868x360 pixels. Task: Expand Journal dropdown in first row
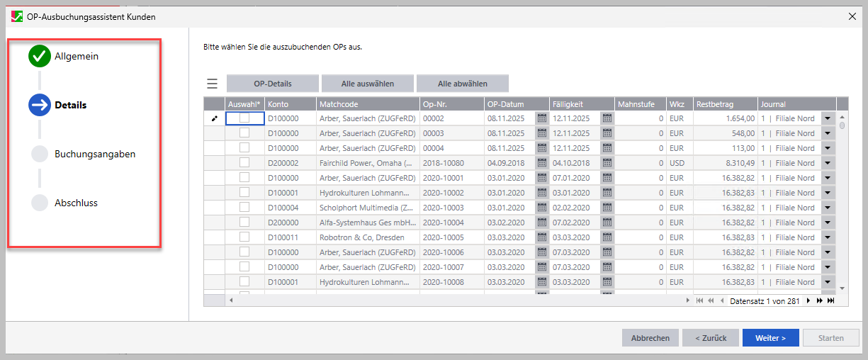[x=828, y=118]
